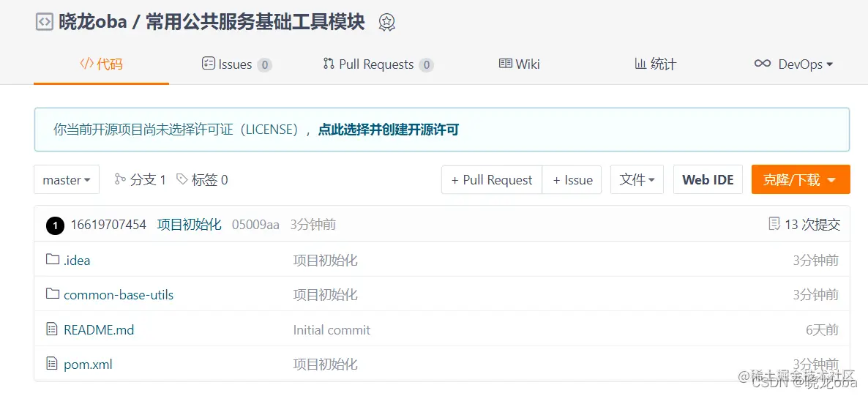
Task: Click the folder icon of .idea
Action: coord(53,258)
